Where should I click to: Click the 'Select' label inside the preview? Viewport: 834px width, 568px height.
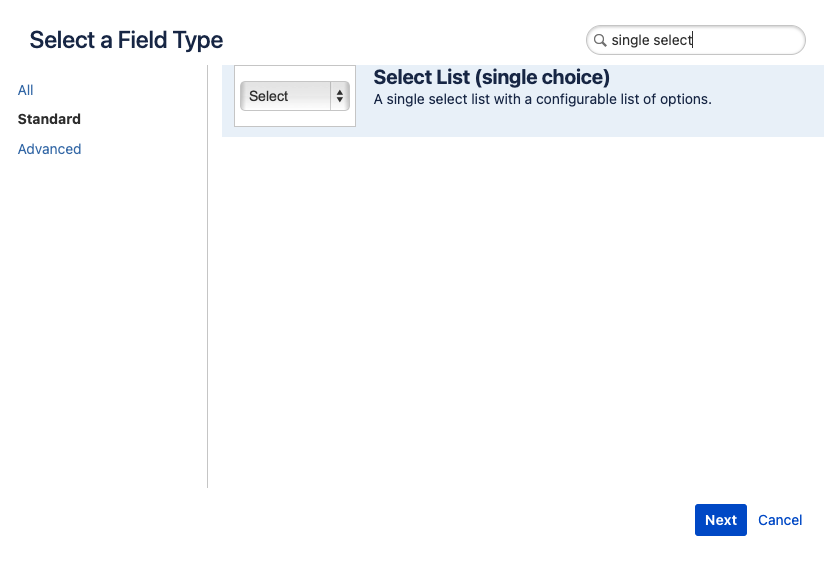tap(269, 96)
